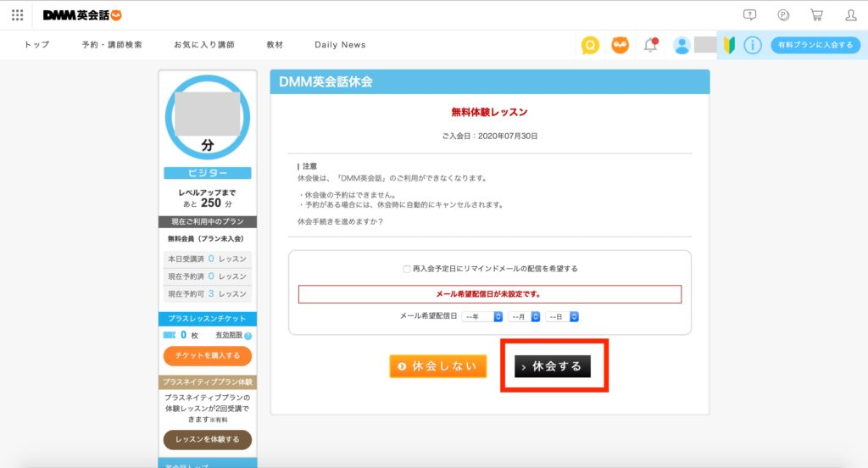This screenshot has width=868, height=468.
Task: Open the 日 day dropdown
Action: point(562,316)
